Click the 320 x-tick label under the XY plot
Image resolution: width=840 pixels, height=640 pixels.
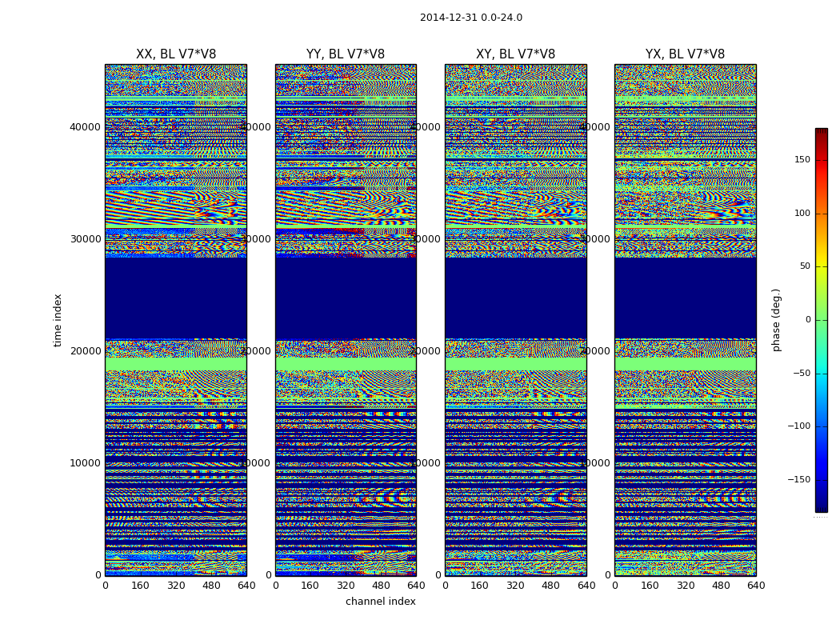click(x=515, y=586)
